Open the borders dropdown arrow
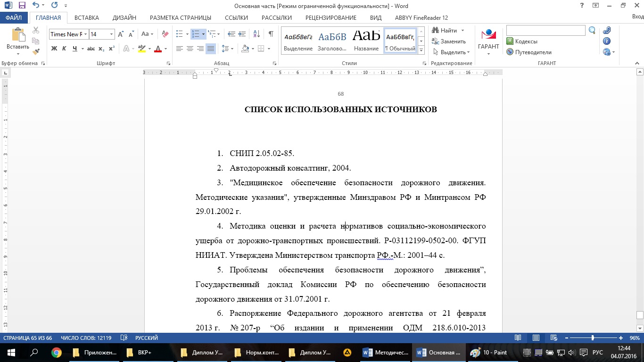 (269, 49)
